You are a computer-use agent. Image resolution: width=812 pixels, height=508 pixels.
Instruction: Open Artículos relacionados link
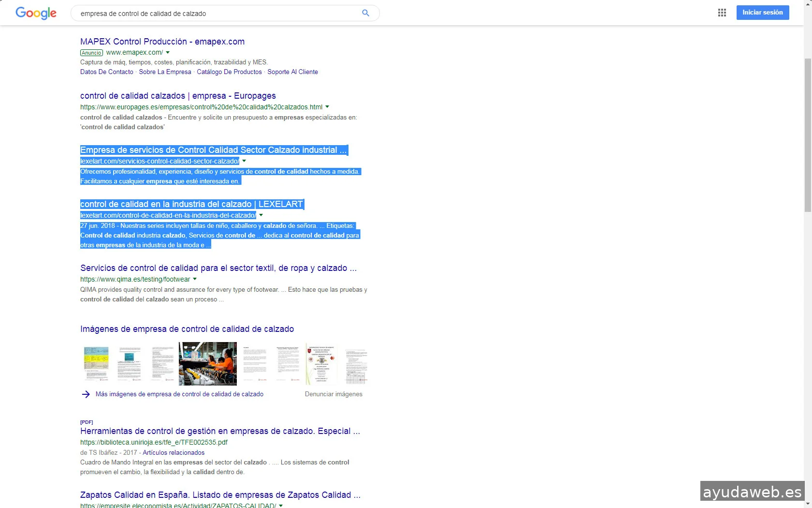coord(174,453)
